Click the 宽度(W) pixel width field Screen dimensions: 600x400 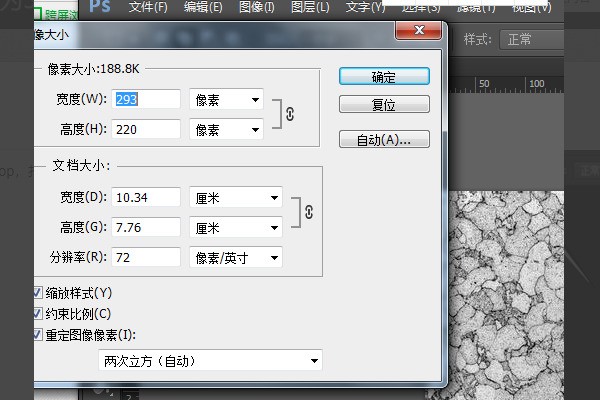point(146,99)
